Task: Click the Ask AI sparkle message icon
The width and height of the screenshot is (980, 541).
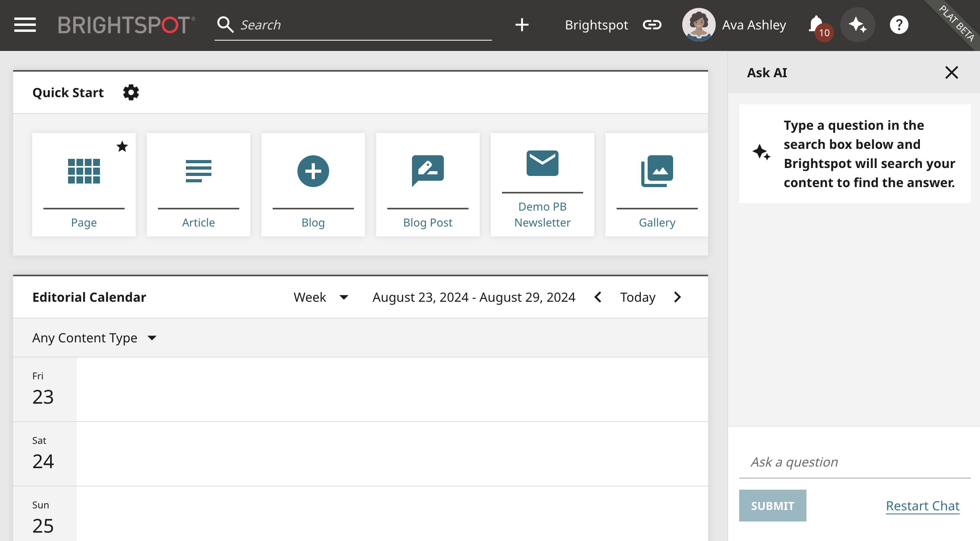Action: click(761, 152)
